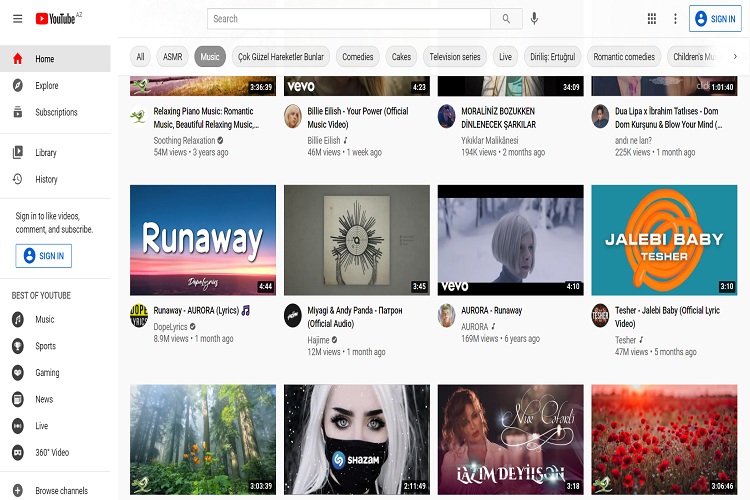Open Library in the sidebar
Viewport: 750px width, 500px height.
pos(46,153)
